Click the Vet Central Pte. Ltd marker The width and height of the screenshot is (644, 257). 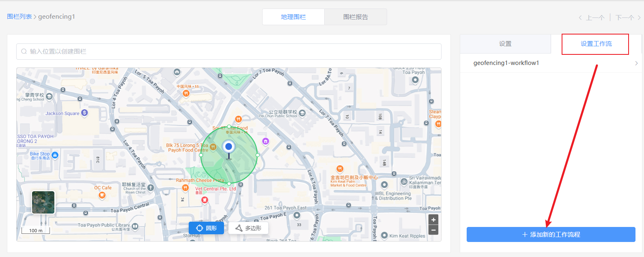coord(205,200)
